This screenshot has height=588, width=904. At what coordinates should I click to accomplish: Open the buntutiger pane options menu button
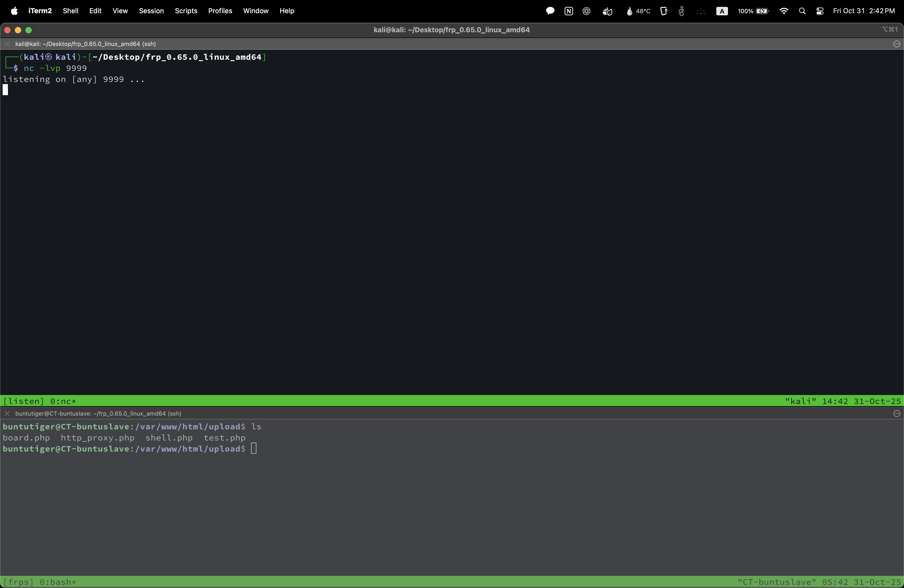coord(897,414)
